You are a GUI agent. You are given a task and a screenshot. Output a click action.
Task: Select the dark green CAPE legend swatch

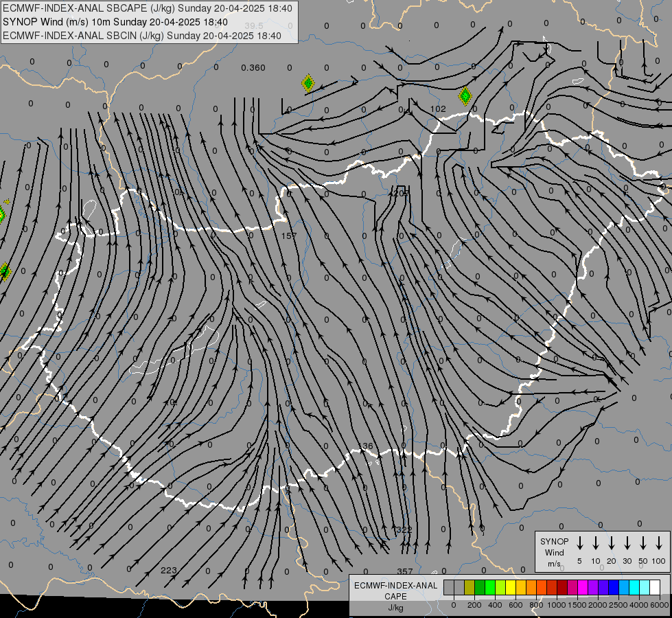tap(480, 587)
